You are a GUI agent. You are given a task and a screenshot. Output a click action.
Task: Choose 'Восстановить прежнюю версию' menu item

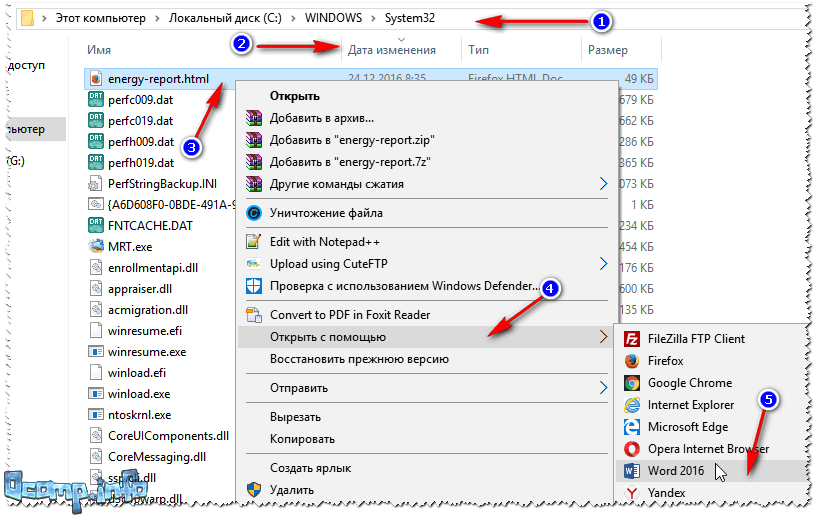[359, 359]
